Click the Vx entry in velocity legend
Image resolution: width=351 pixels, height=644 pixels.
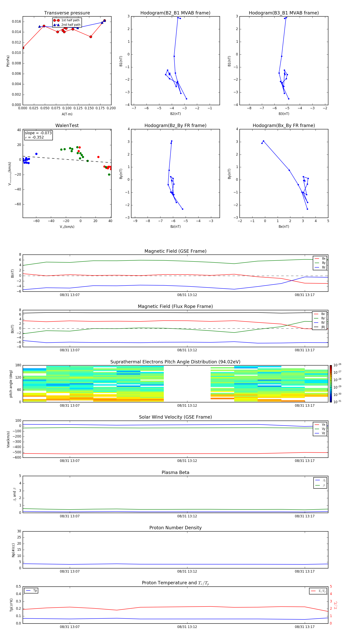coord(320,424)
